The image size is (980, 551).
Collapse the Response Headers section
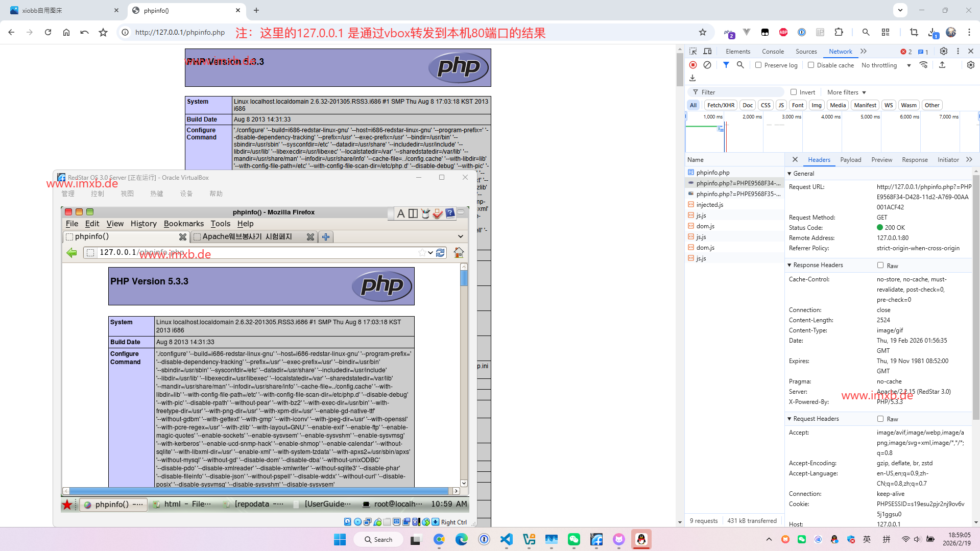pos(790,265)
